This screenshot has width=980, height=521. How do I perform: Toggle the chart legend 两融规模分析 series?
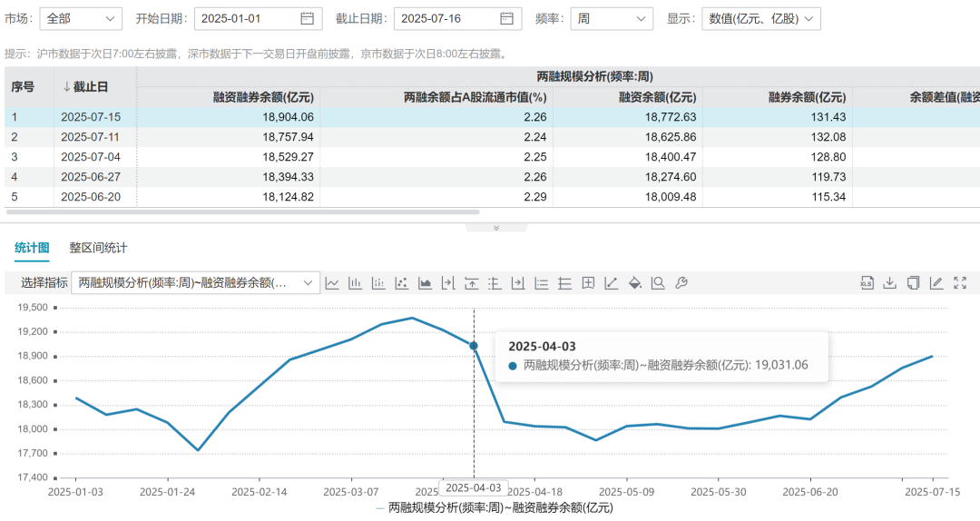click(495, 508)
